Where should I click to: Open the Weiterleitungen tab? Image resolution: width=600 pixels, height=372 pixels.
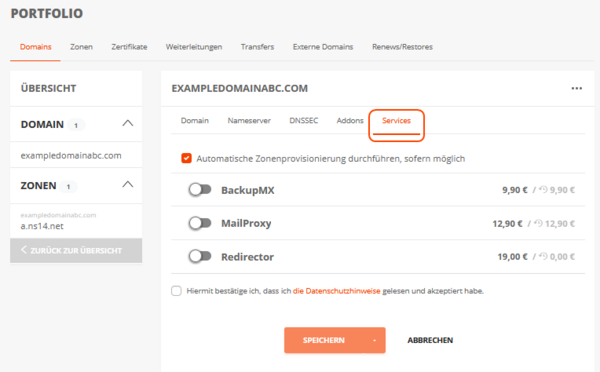[x=194, y=47]
